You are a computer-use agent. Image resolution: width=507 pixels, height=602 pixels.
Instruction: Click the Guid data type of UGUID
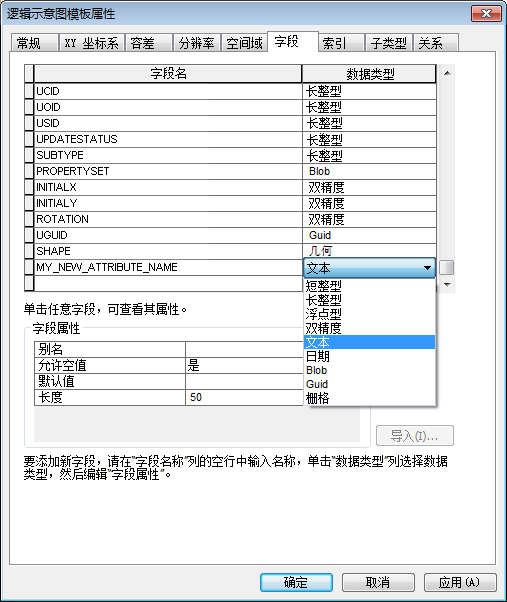click(x=369, y=235)
